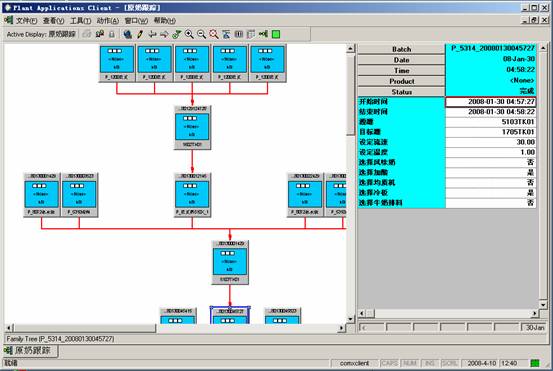Open the 帮助(H) menu
Screen dimensions: 553x371
click(x=165, y=21)
